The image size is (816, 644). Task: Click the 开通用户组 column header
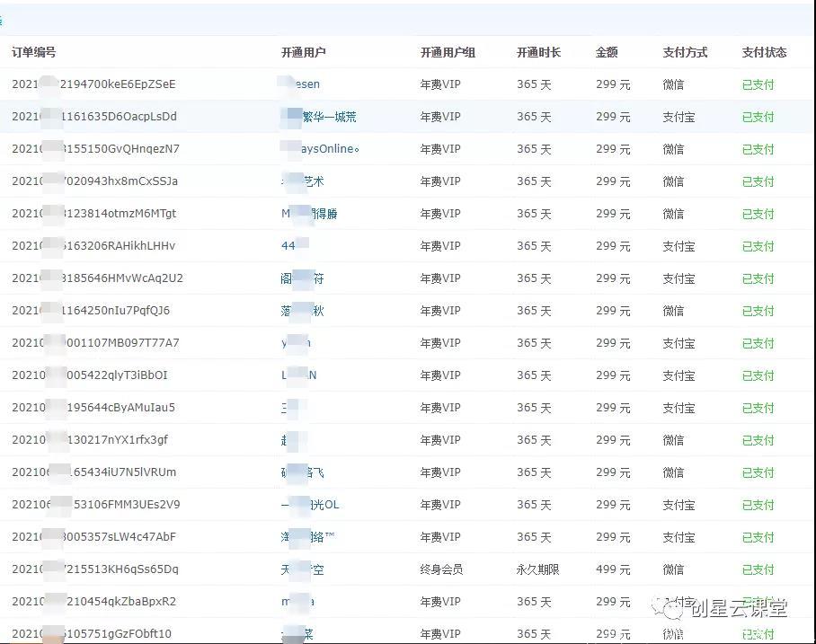point(449,52)
